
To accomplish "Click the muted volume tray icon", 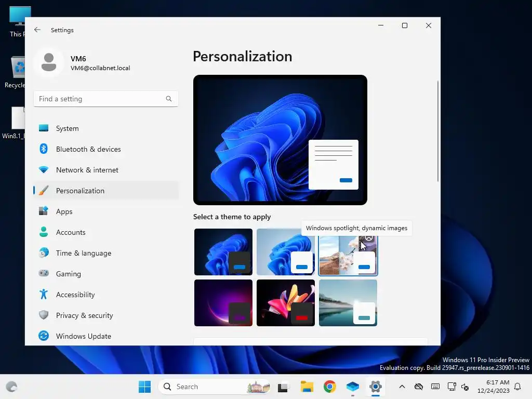I will [465, 387].
